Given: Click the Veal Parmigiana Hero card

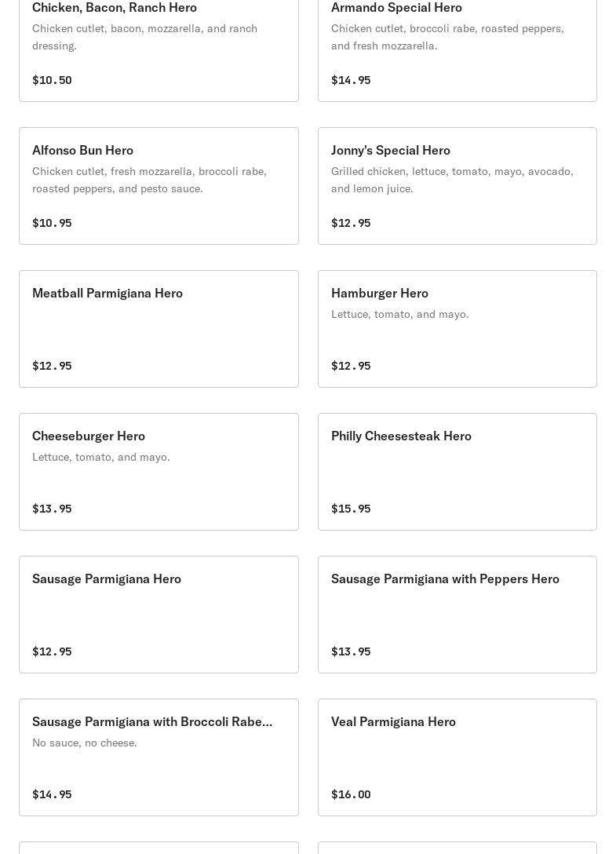Looking at the screenshot, I should [x=393, y=721].
